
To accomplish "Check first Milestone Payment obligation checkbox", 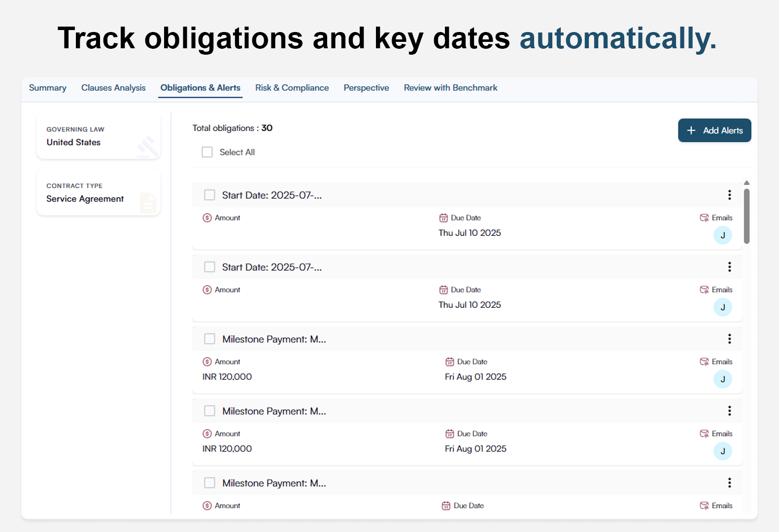I will 210,339.
